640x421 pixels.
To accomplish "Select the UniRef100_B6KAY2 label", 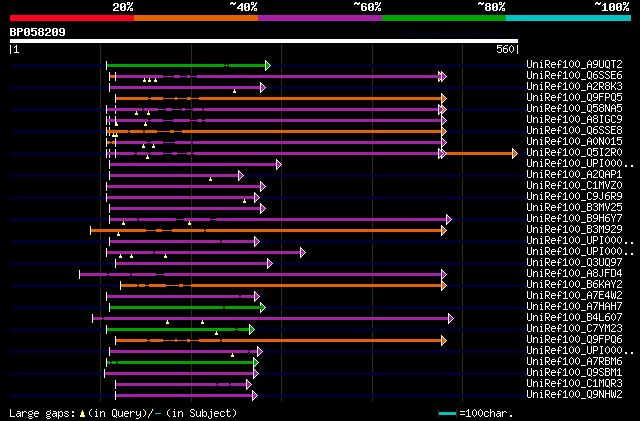I will point(574,285).
